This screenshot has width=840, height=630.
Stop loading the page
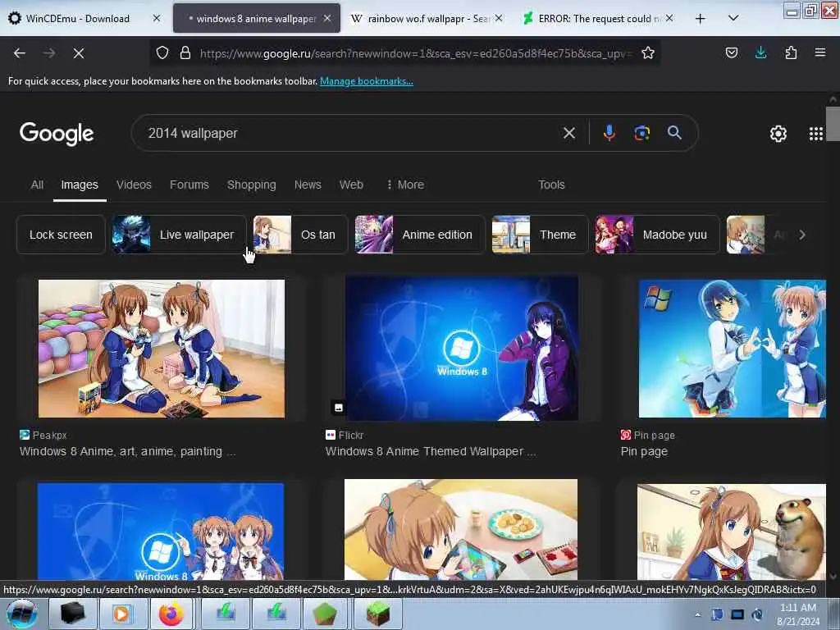[x=79, y=53]
